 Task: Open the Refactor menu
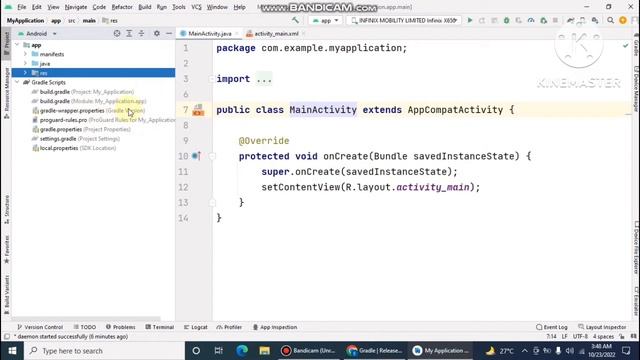[122, 7]
